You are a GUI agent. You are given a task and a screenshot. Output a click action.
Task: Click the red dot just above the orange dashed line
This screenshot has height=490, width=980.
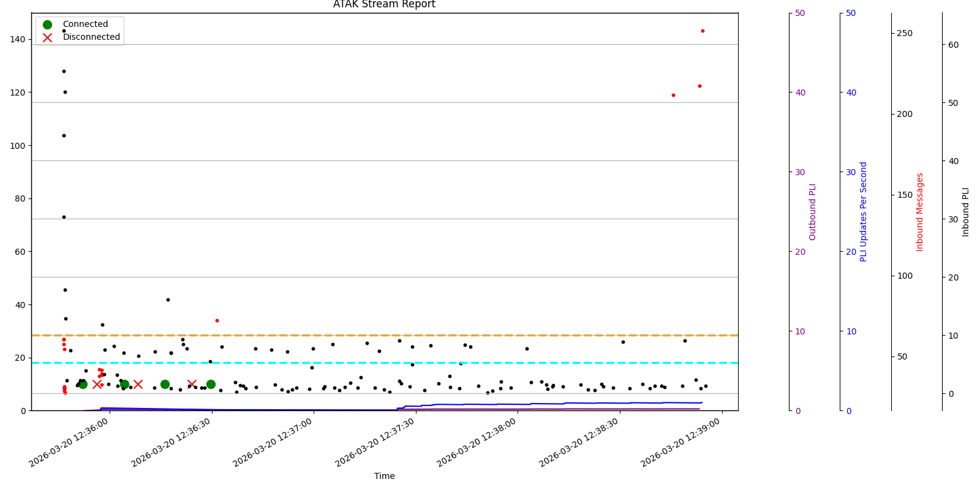tap(217, 320)
